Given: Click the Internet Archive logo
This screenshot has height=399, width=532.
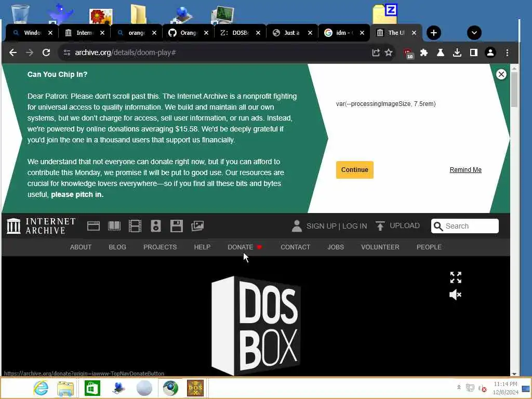Looking at the screenshot, I should click(41, 226).
